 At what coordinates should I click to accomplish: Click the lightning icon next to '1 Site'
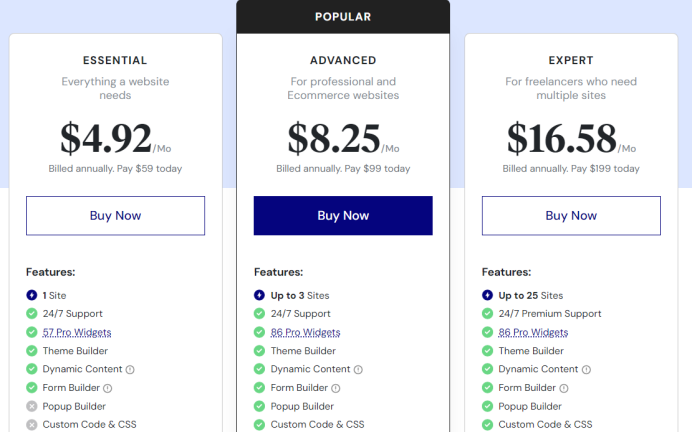coord(32,295)
